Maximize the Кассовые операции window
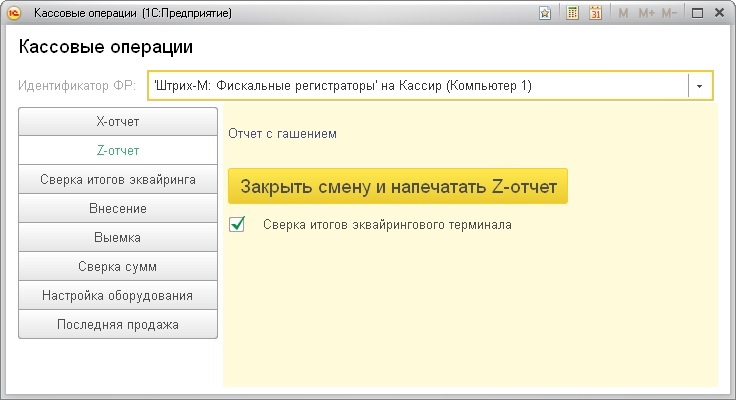The width and height of the screenshot is (736, 400). (697, 13)
